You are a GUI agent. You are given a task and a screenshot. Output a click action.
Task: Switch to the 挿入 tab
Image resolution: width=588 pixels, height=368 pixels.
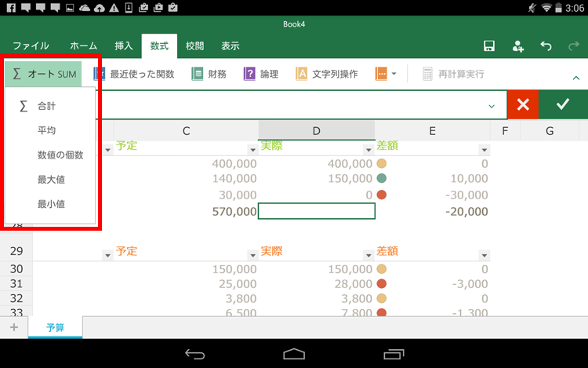pos(124,46)
